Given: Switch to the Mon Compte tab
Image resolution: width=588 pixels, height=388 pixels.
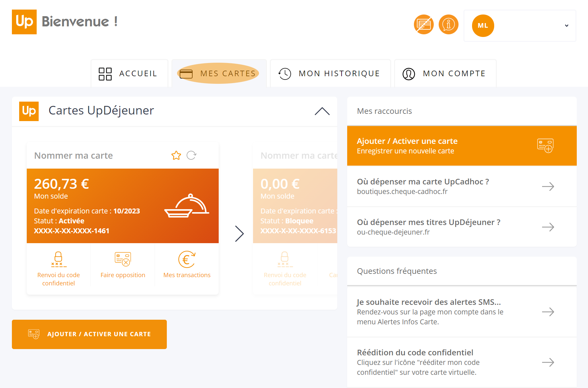Looking at the screenshot, I should point(445,73).
